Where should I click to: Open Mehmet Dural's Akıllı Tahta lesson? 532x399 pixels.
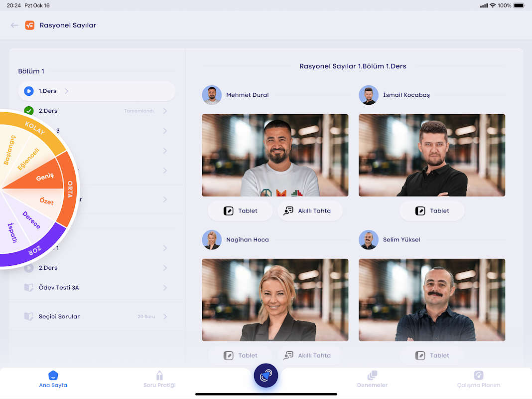(310, 211)
